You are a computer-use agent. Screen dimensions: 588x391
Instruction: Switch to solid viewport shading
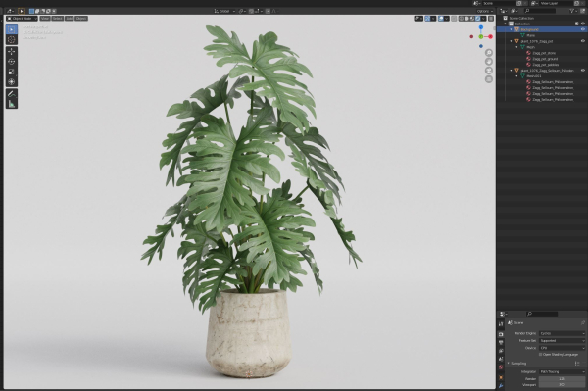(x=466, y=19)
